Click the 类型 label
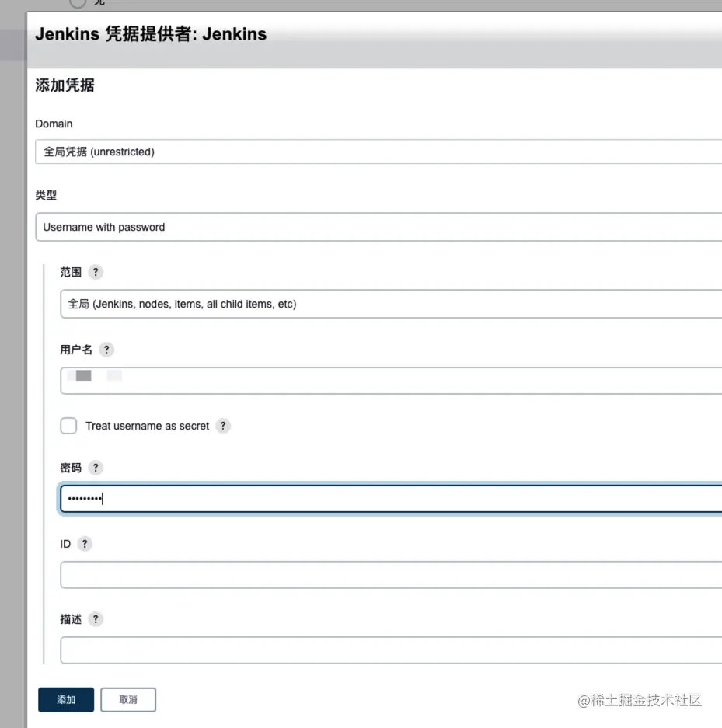The image size is (722, 728). (46, 196)
